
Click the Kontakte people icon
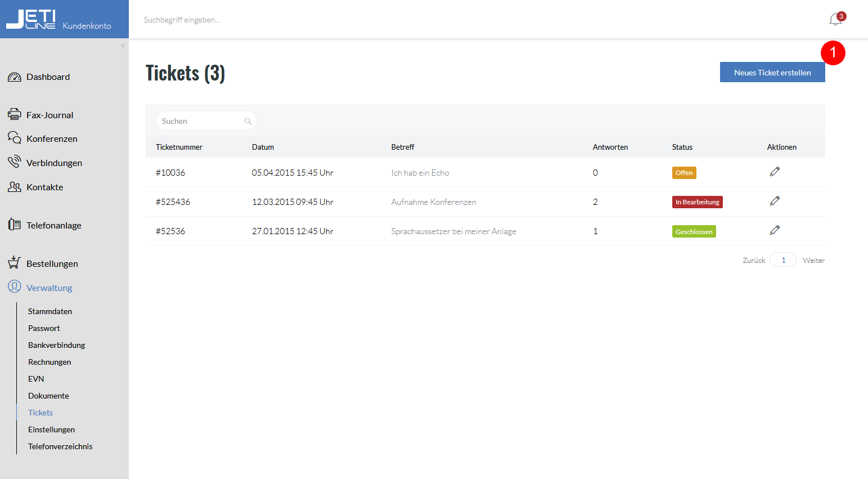tap(15, 186)
